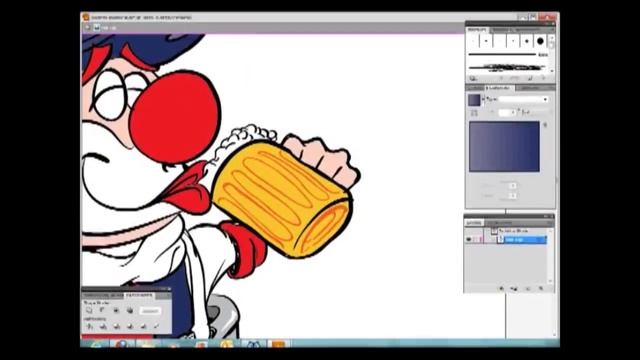The height and width of the screenshot is (360, 640).
Task: Switch to the Layers tab
Action: pyautogui.click(x=474, y=223)
